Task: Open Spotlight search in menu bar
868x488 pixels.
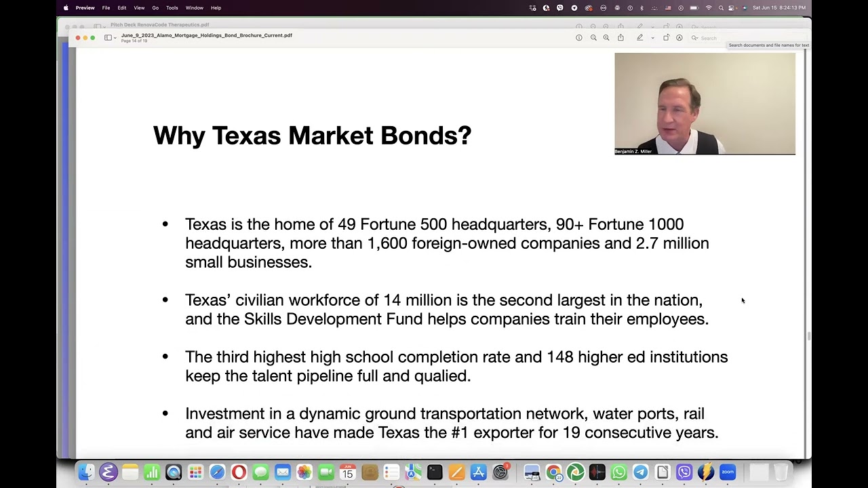Action: pos(722,7)
